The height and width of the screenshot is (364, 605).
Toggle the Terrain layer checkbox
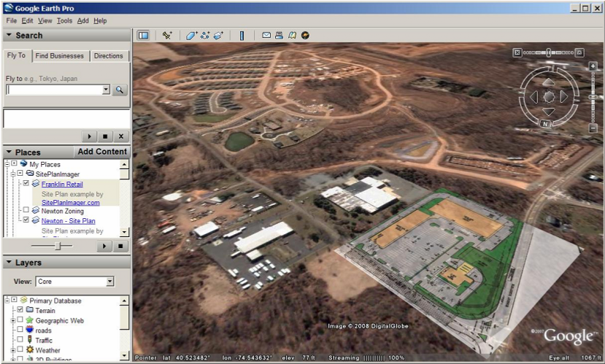[x=20, y=309]
